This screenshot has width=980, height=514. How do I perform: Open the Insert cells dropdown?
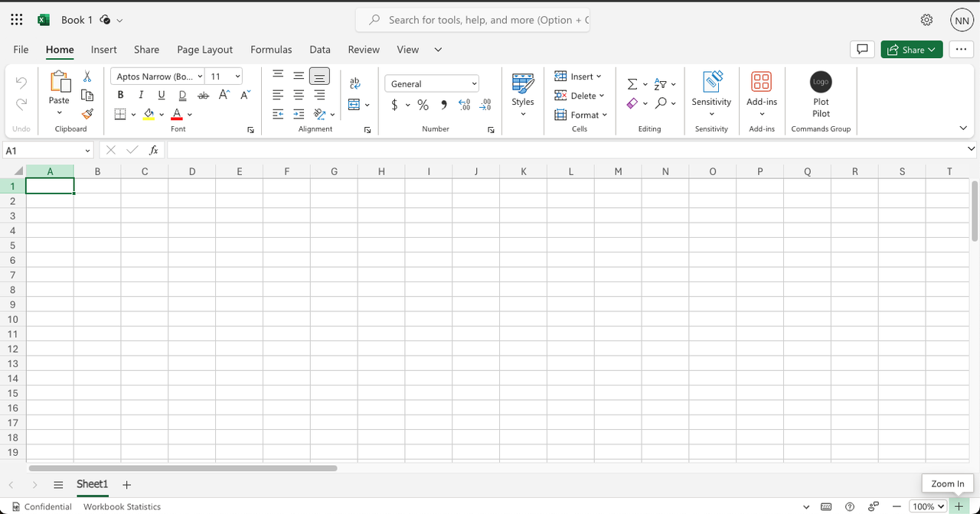(578, 76)
